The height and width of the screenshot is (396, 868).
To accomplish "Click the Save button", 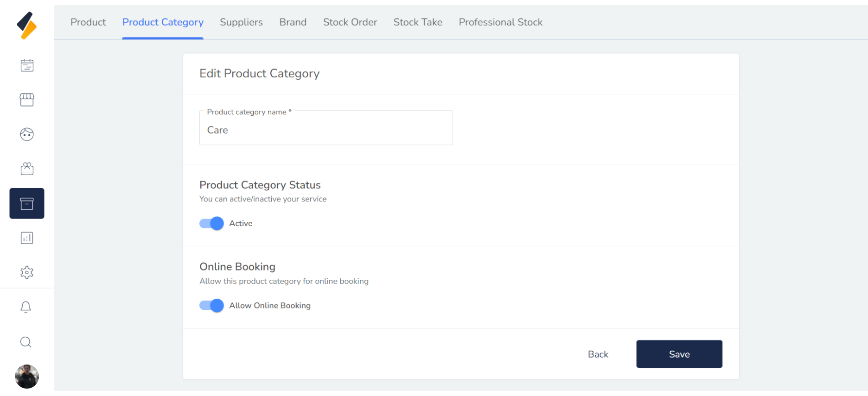I will [x=679, y=354].
